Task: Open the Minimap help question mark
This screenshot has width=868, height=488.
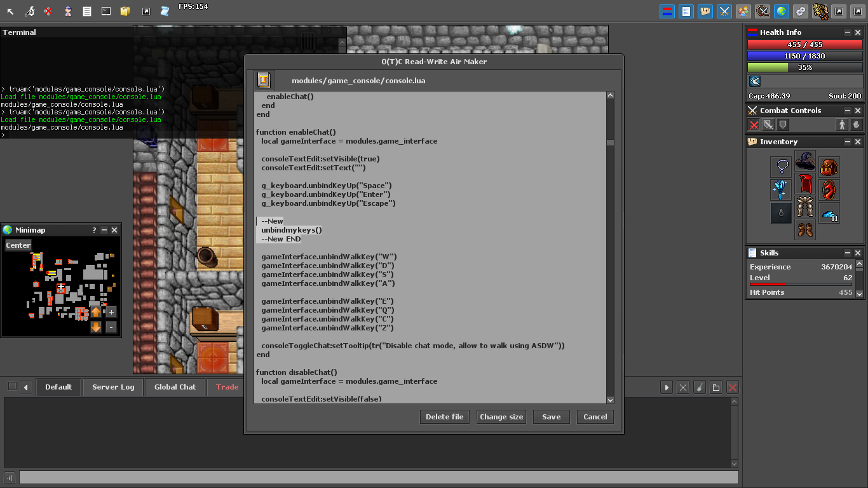Action: 94,230
